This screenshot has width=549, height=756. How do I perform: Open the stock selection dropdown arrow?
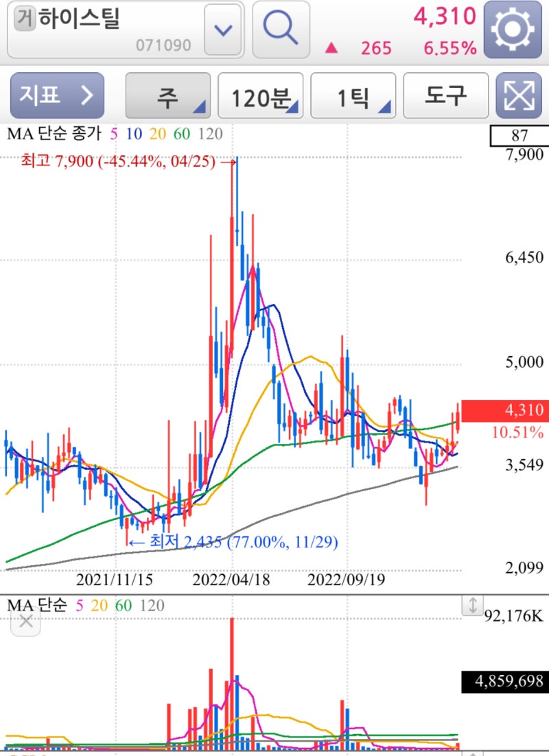click(223, 30)
